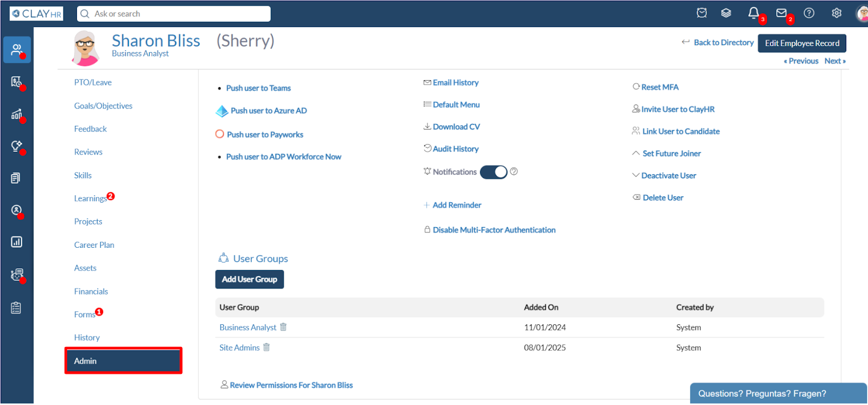Screen dimensions: 868x405
Task: Open the payroll dollar sidebar icon
Action: (x=17, y=82)
